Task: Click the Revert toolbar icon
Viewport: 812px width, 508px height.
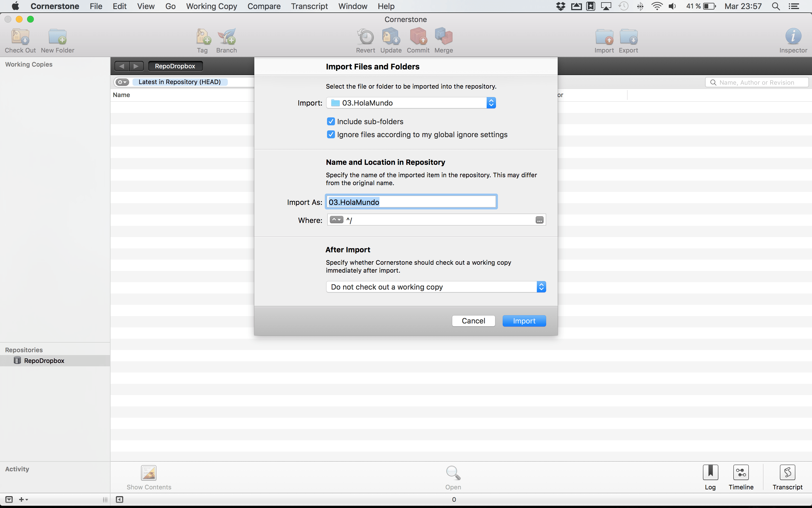Action: click(x=365, y=37)
